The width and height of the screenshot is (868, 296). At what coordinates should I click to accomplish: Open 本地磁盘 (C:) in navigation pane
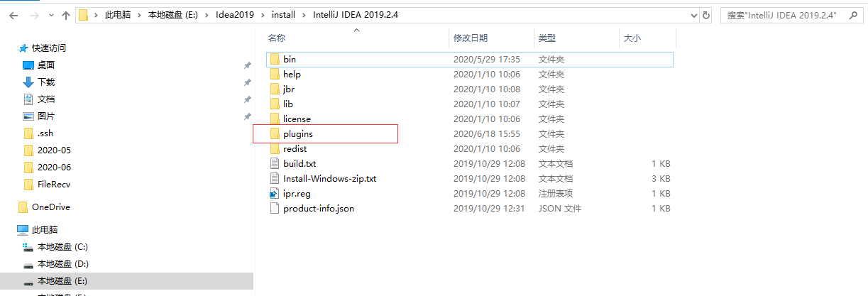pos(62,246)
